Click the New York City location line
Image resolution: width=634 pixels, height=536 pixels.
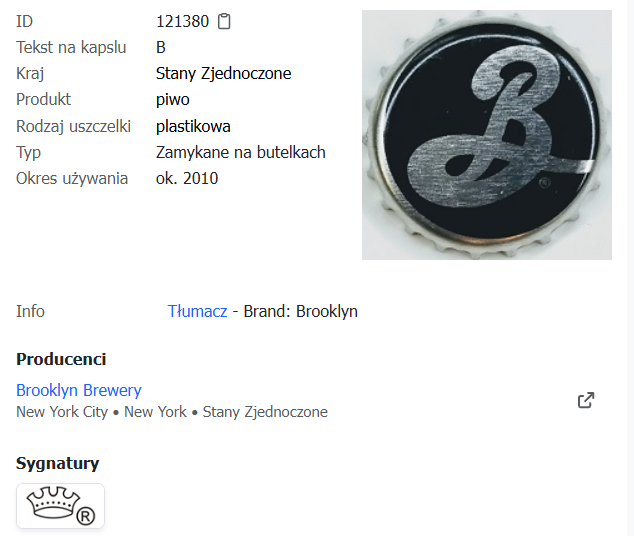(x=172, y=412)
